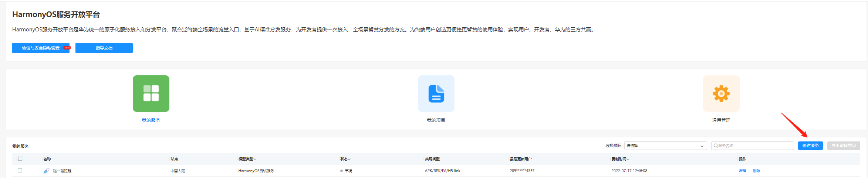
Task: Click the magnifier icon in 服务名称 search box
Action: pyautogui.click(x=716, y=146)
